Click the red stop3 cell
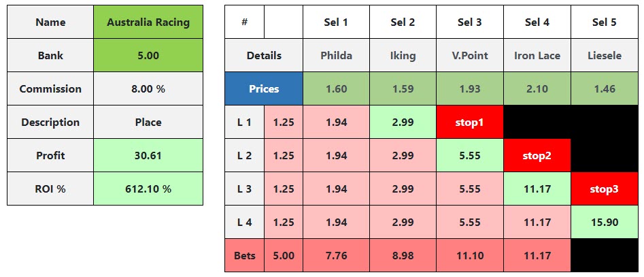The image size is (644, 277). tap(604, 189)
